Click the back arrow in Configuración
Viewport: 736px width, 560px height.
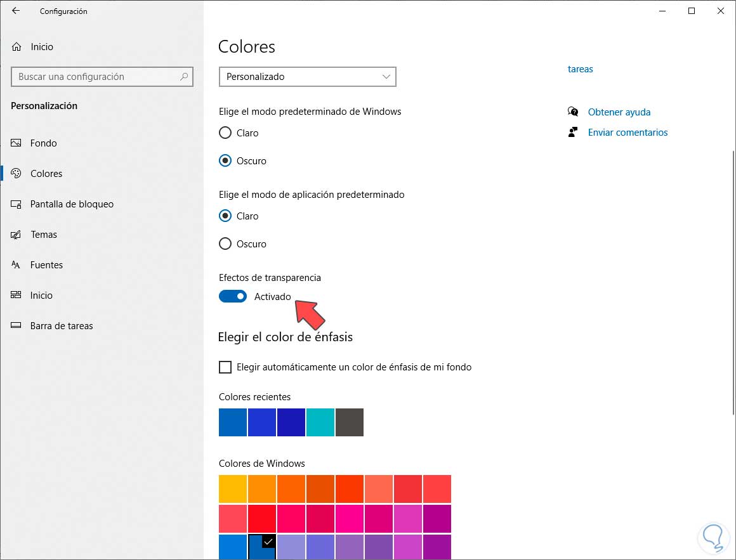click(16, 11)
